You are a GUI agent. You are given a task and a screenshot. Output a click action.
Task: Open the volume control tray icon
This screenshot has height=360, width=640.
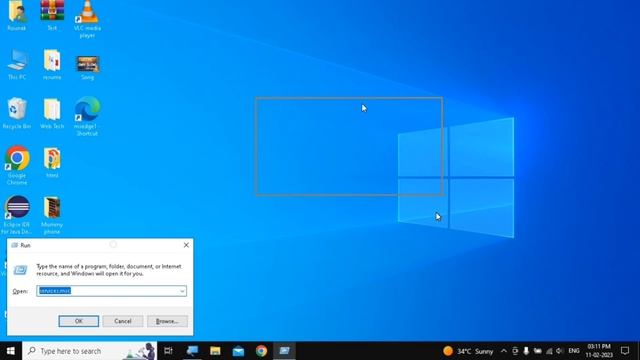click(559, 351)
